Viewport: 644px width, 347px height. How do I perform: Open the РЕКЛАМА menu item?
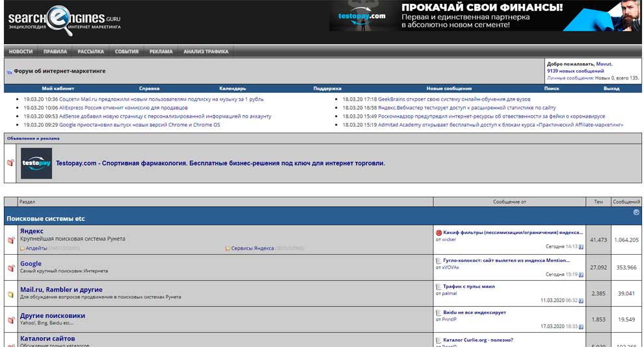pos(161,51)
